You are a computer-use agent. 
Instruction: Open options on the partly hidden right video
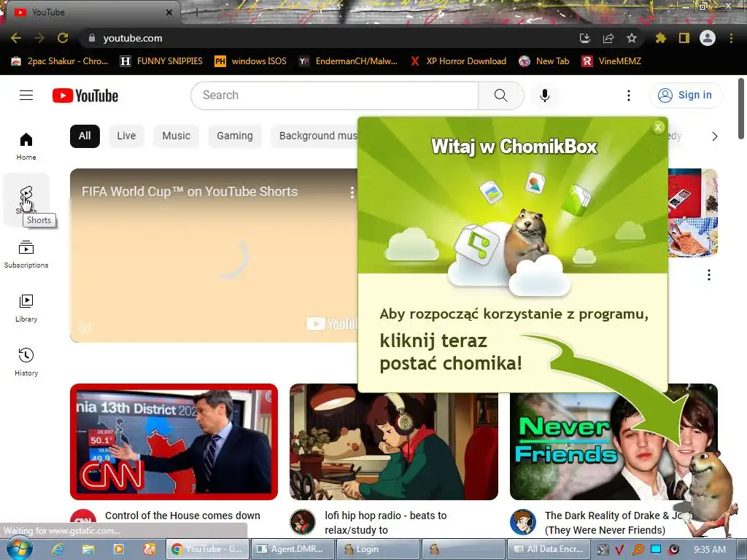(x=709, y=275)
